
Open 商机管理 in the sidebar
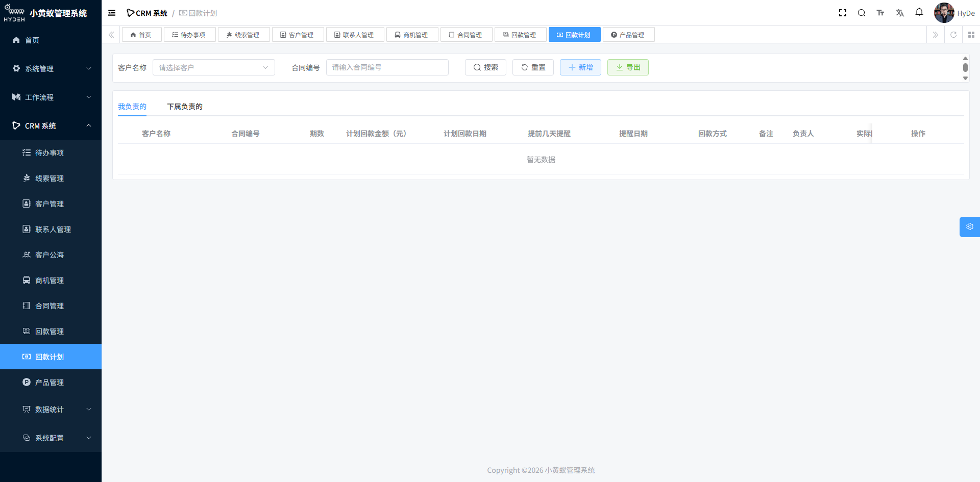[51, 280]
